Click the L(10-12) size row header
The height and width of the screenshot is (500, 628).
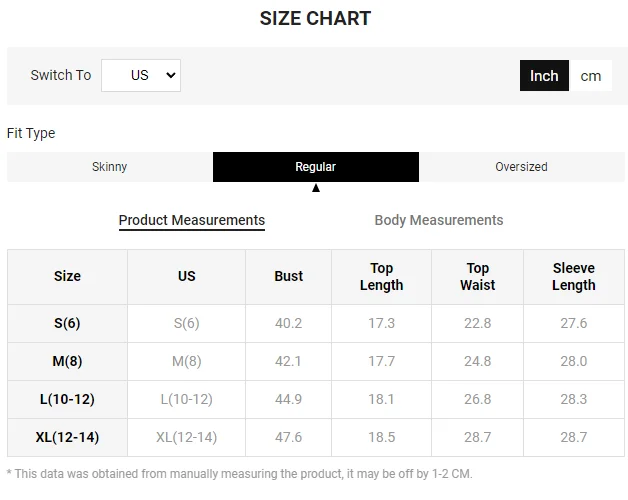pos(67,399)
